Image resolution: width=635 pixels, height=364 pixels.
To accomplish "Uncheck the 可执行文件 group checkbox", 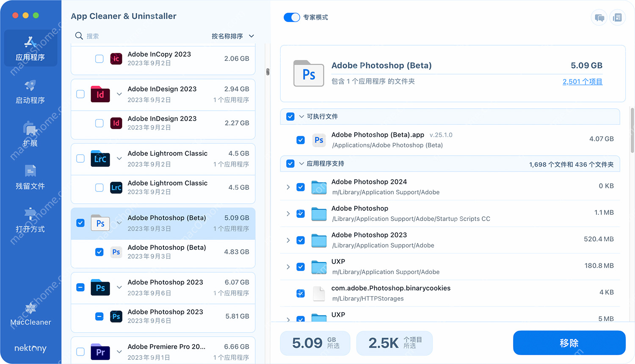I will [x=290, y=116].
